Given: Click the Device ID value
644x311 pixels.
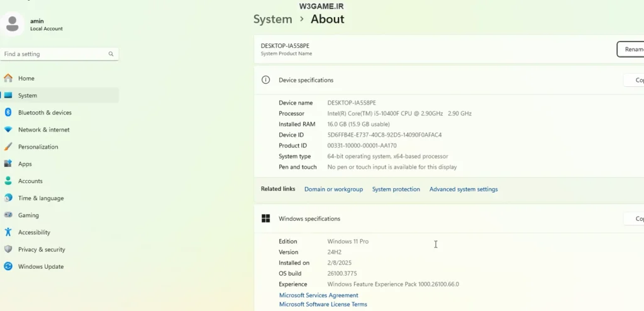Looking at the screenshot, I should point(384,135).
